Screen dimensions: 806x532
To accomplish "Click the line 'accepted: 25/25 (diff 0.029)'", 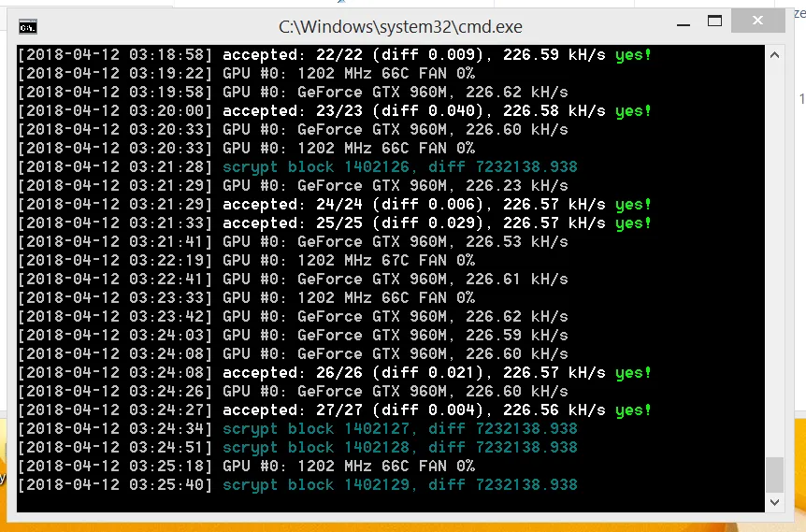I will [335, 223].
